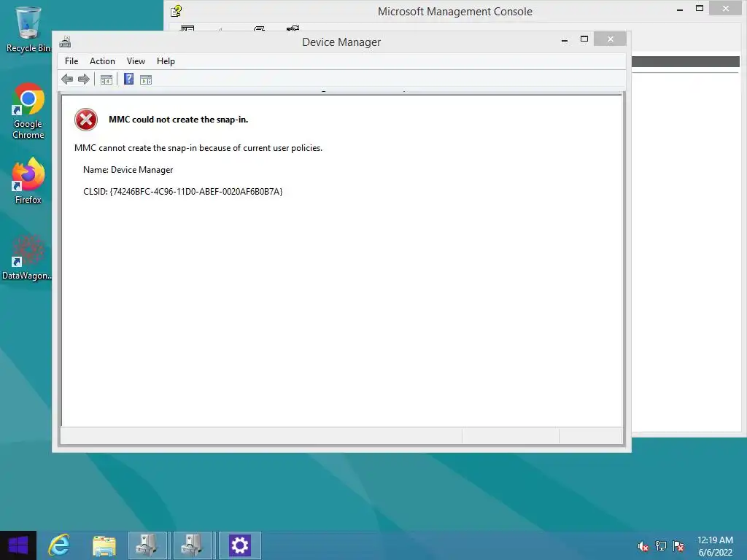
Task: Click the network tray icon
Action: (x=661, y=546)
